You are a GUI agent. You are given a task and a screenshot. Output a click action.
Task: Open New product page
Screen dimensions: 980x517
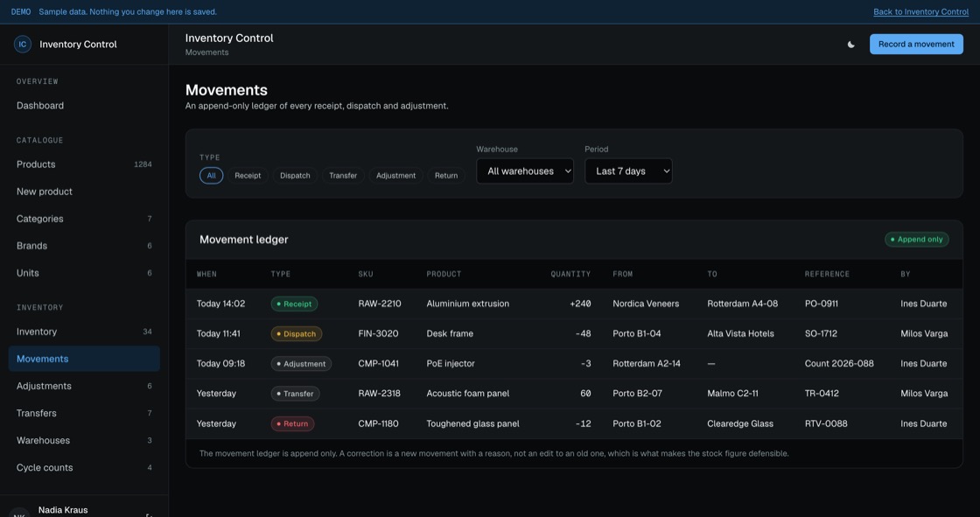coord(84,192)
